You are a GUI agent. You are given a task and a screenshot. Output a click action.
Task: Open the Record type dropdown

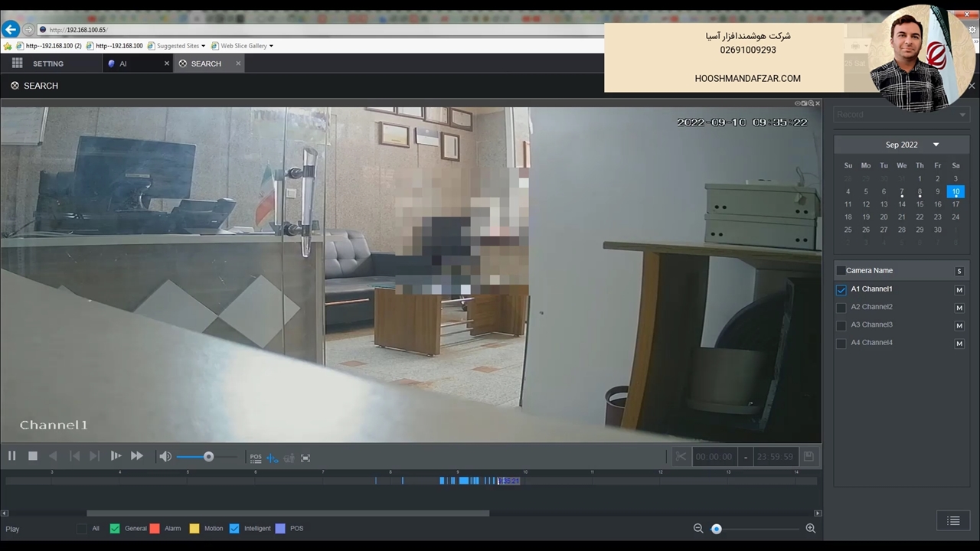(900, 115)
